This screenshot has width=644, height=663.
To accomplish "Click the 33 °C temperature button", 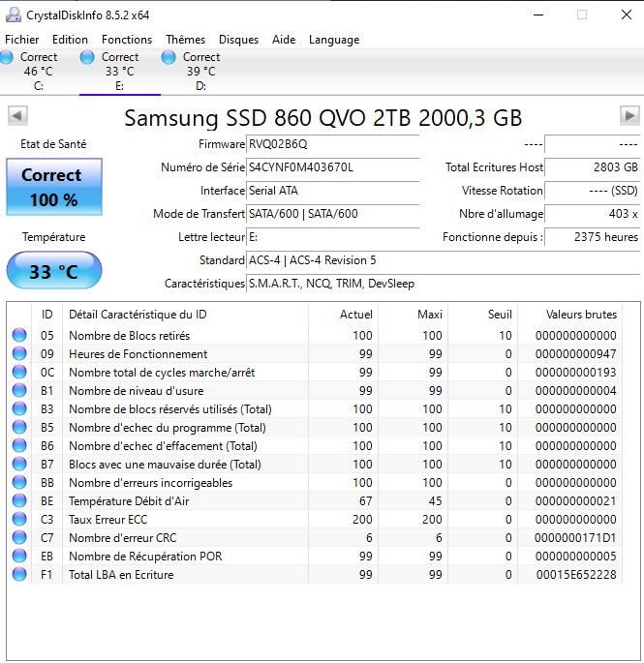I will [54, 271].
